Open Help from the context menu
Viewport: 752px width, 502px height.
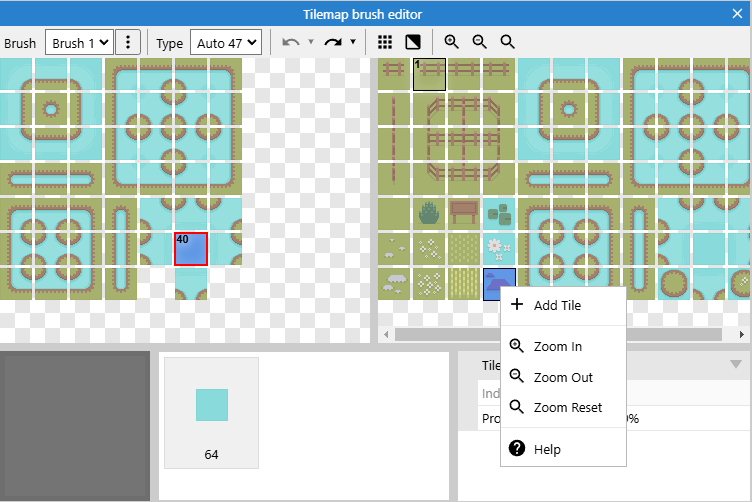(x=547, y=449)
